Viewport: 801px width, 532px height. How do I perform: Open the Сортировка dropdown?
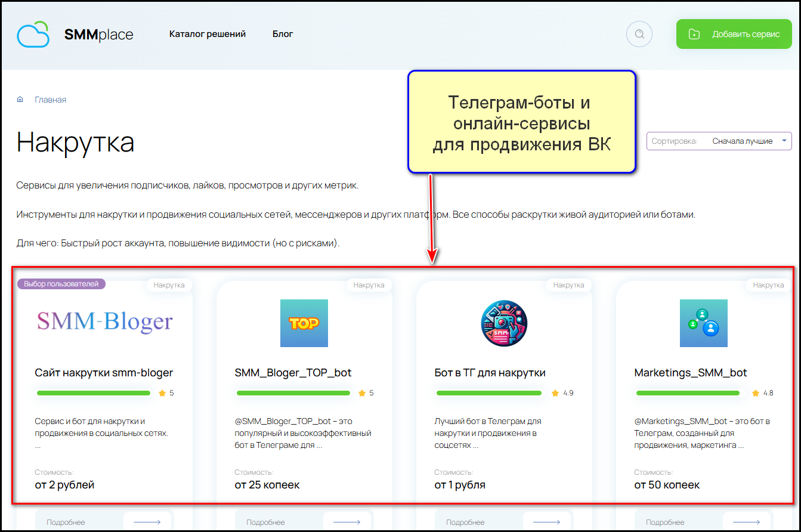719,141
